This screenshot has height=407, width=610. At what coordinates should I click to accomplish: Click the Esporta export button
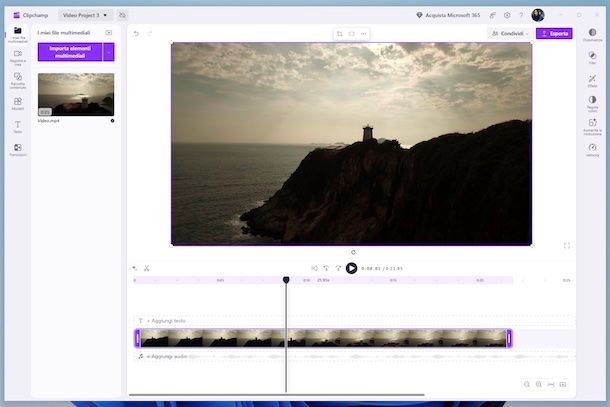click(554, 33)
